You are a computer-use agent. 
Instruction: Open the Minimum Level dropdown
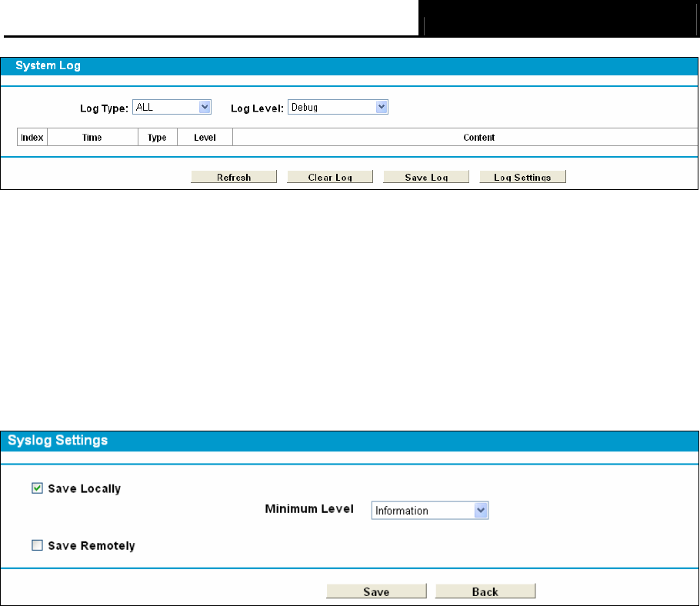(429, 511)
